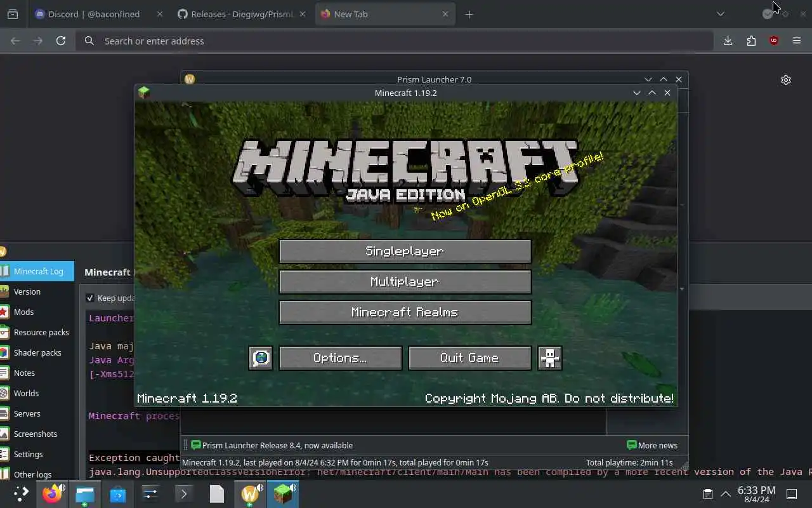Viewport: 812px width, 508px height.
Task: Click Prism Launcher title bar icon
Action: [x=189, y=79]
